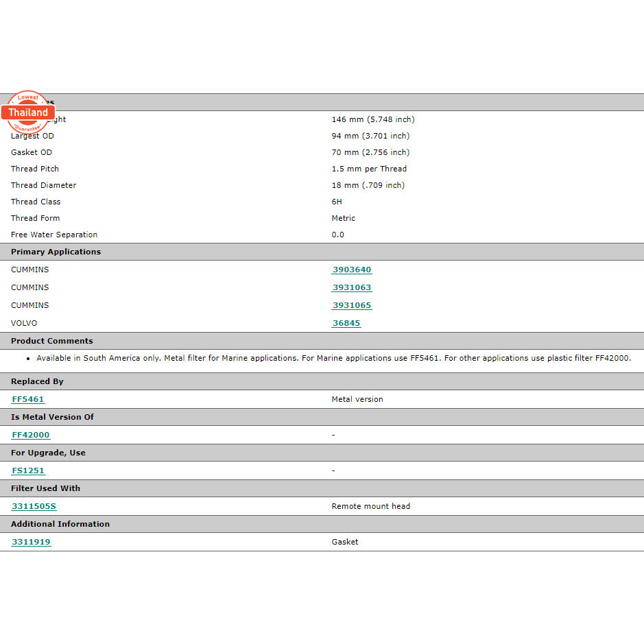Click the Replaced By section header
The height and width of the screenshot is (644, 644).
(x=37, y=381)
